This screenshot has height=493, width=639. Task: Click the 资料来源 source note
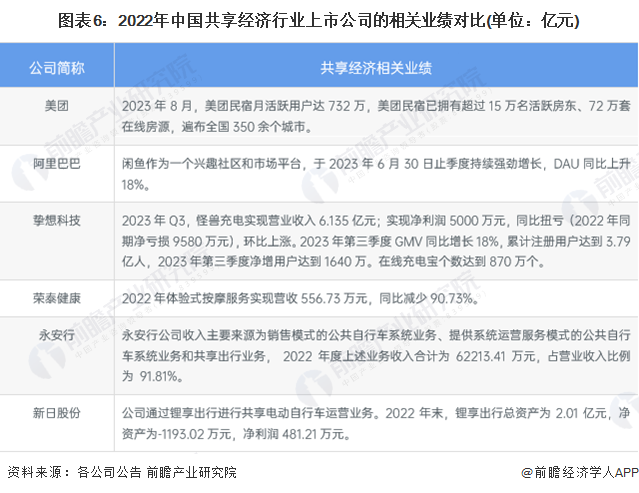point(122,472)
